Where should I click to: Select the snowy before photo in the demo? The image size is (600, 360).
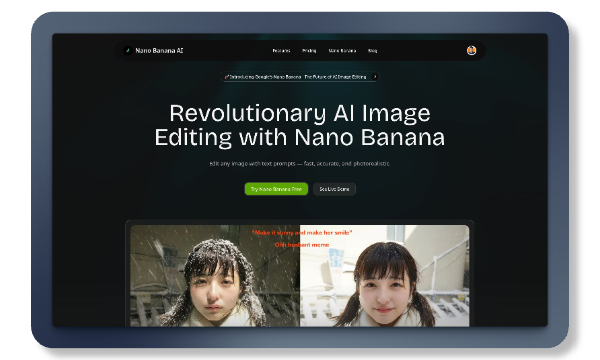pyautogui.click(x=215, y=275)
